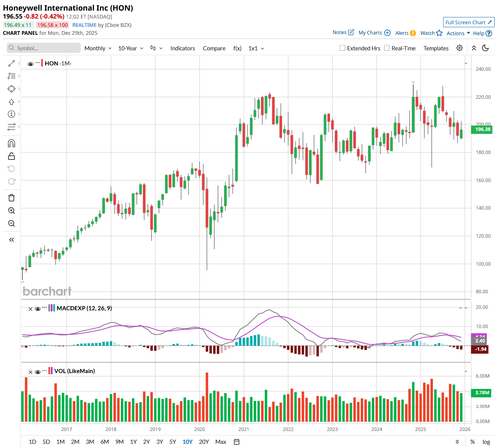Hide the MACDEXP indicator eye toggle

pyautogui.click(x=37, y=309)
